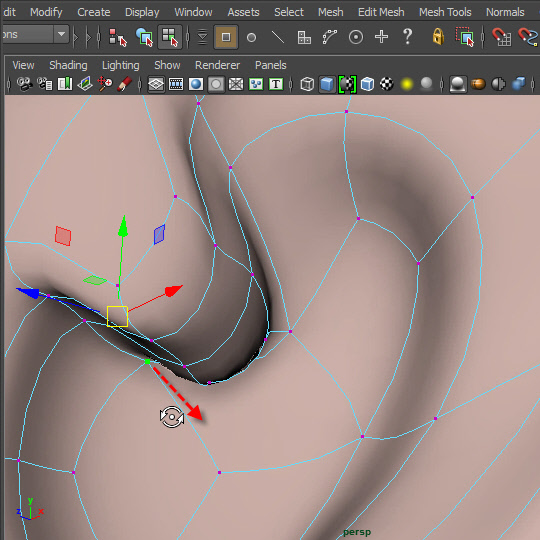
Task: Open the Normals menu
Action: (x=505, y=12)
